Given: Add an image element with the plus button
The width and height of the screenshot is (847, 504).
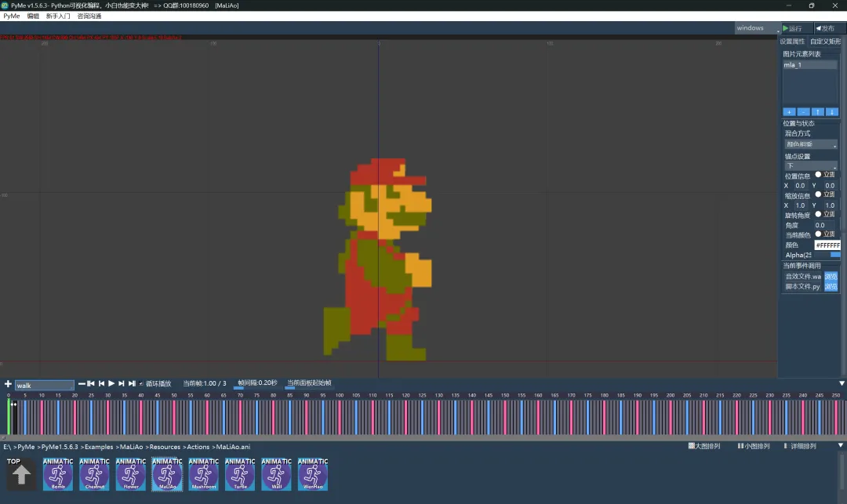Looking at the screenshot, I should point(789,112).
